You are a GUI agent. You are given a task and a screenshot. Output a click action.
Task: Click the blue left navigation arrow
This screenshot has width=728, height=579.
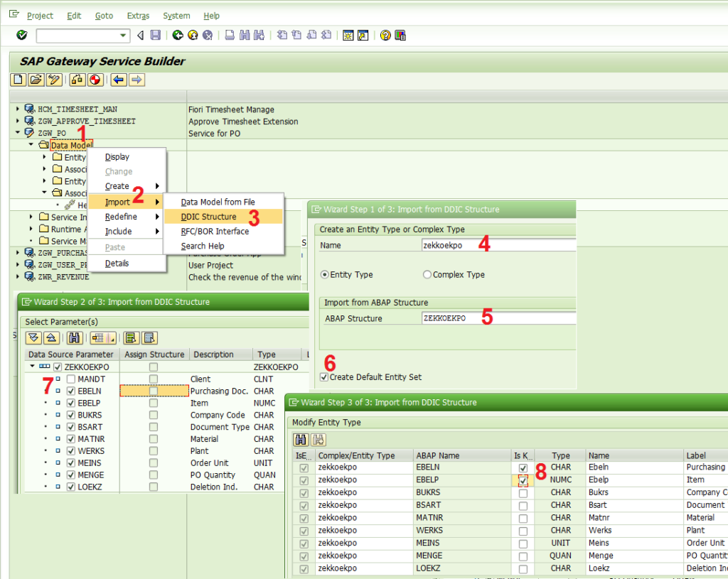click(119, 80)
